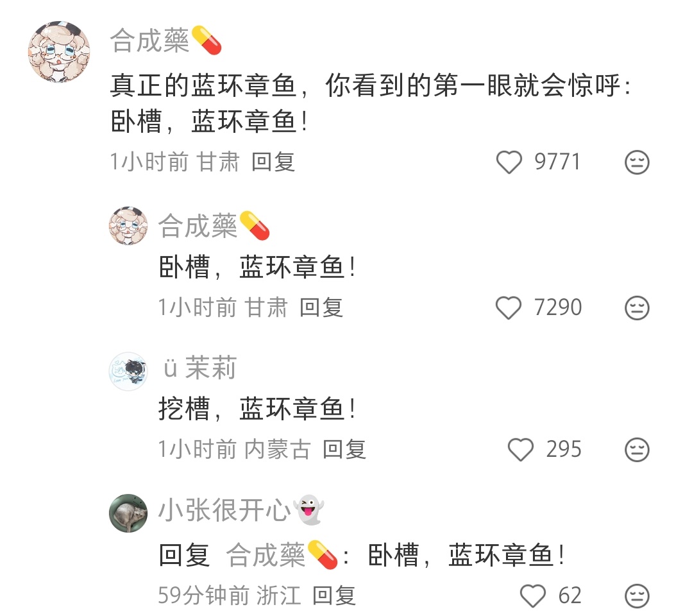Open username ü 茉莉
The image size is (692, 616).
click(200, 368)
